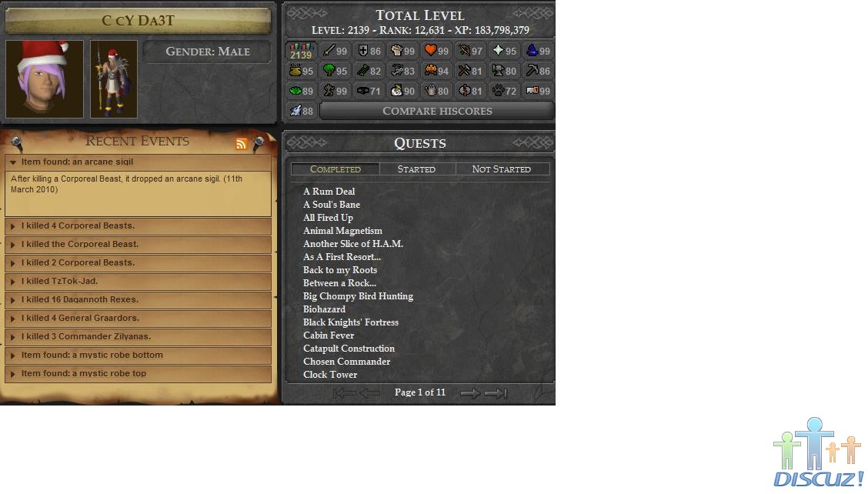Screen dimensions: 868x494
Task: Open the Recent Events RSS feed
Action: [241, 144]
